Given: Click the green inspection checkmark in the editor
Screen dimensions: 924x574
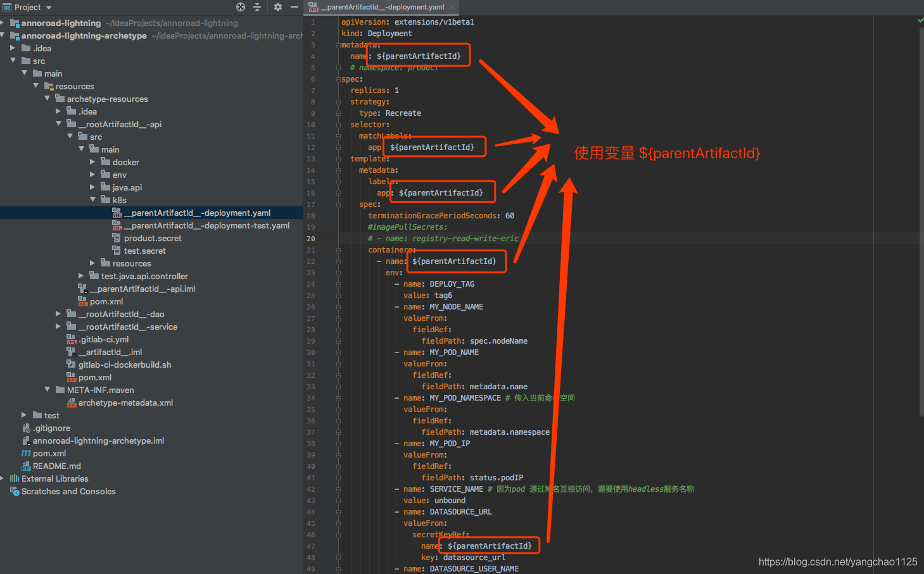Looking at the screenshot, I should [x=921, y=21].
